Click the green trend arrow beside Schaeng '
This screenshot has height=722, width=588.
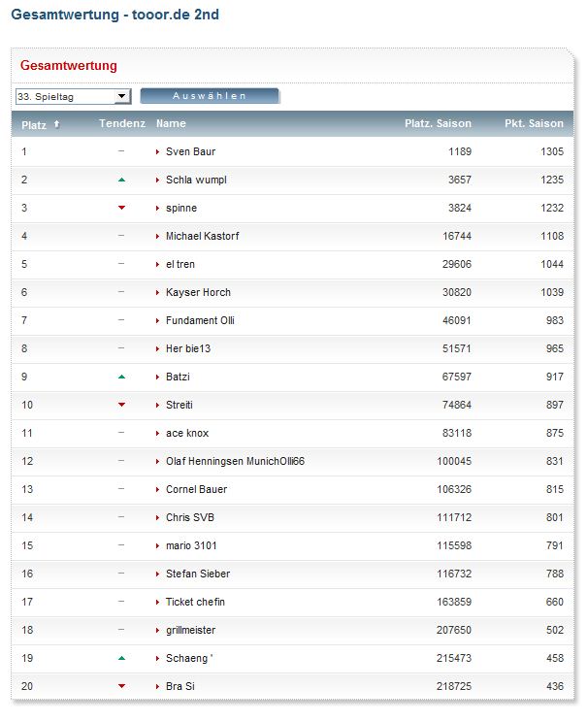click(x=121, y=658)
